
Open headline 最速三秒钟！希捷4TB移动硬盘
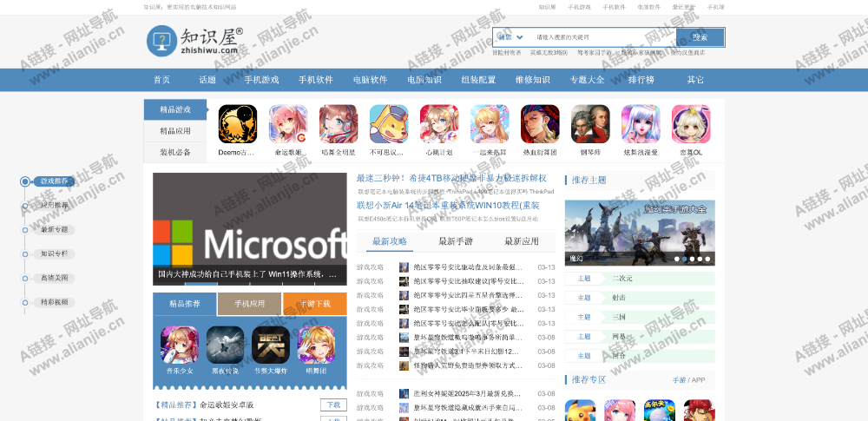click(x=451, y=178)
